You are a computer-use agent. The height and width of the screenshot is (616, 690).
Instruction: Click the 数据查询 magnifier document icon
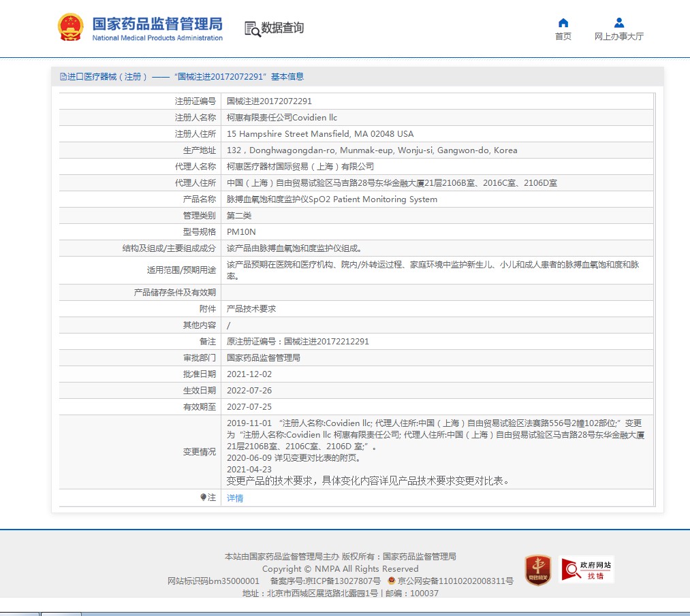(x=252, y=29)
